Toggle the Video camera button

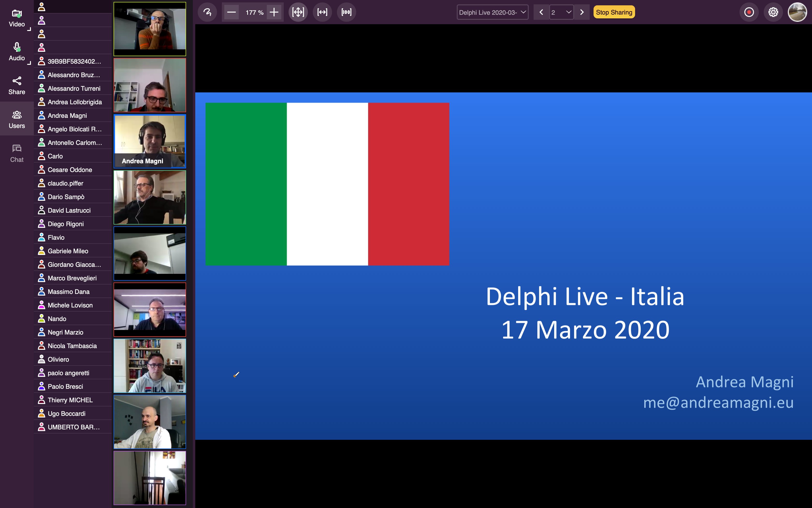[x=17, y=18]
